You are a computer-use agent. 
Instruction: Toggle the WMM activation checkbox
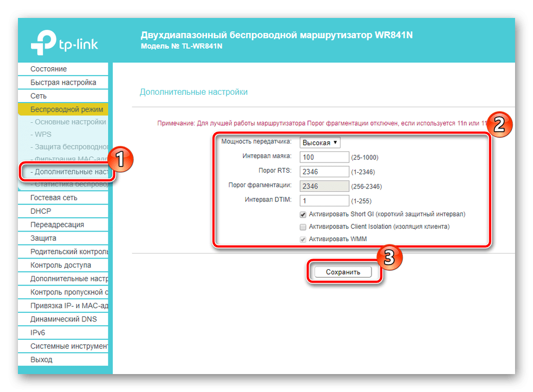pos(304,240)
